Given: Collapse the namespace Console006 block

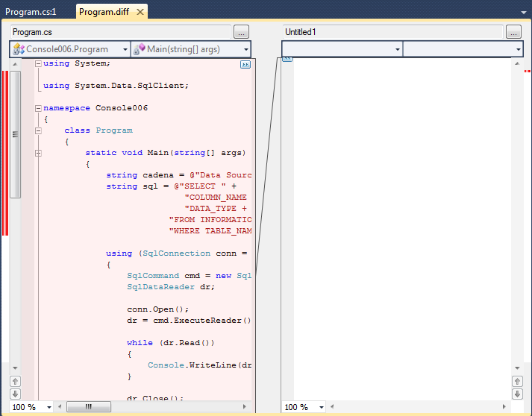Looking at the screenshot, I should click(x=37, y=108).
